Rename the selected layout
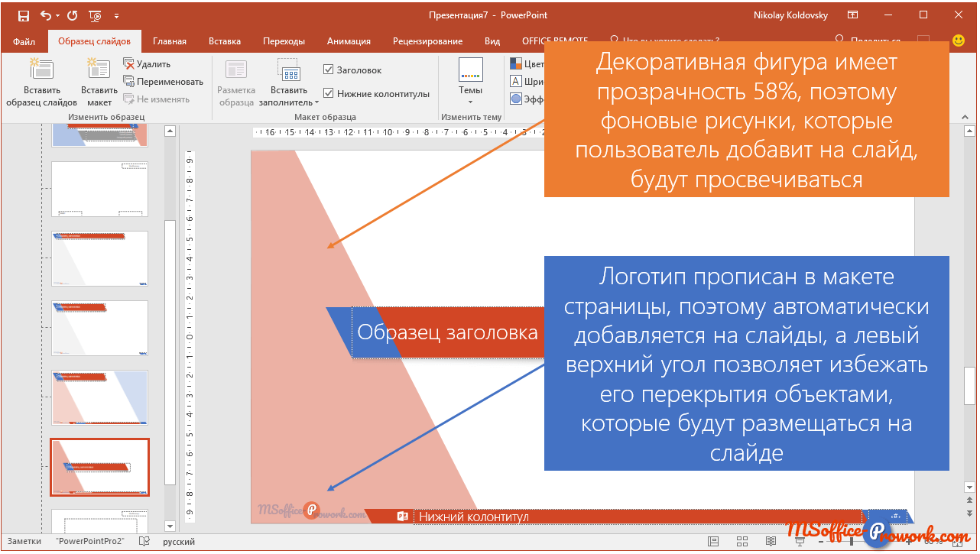Image resolution: width=980 pixels, height=554 pixels. (x=164, y=82)
